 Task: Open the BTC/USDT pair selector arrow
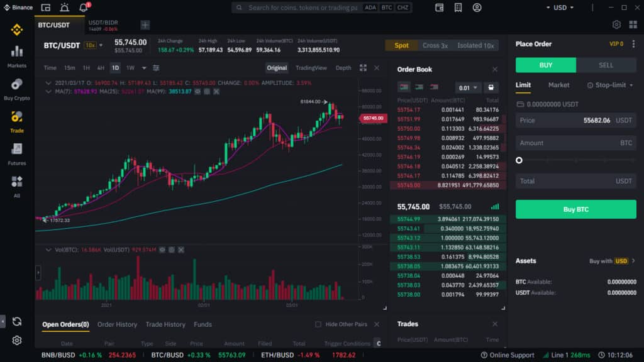[101, 45]
